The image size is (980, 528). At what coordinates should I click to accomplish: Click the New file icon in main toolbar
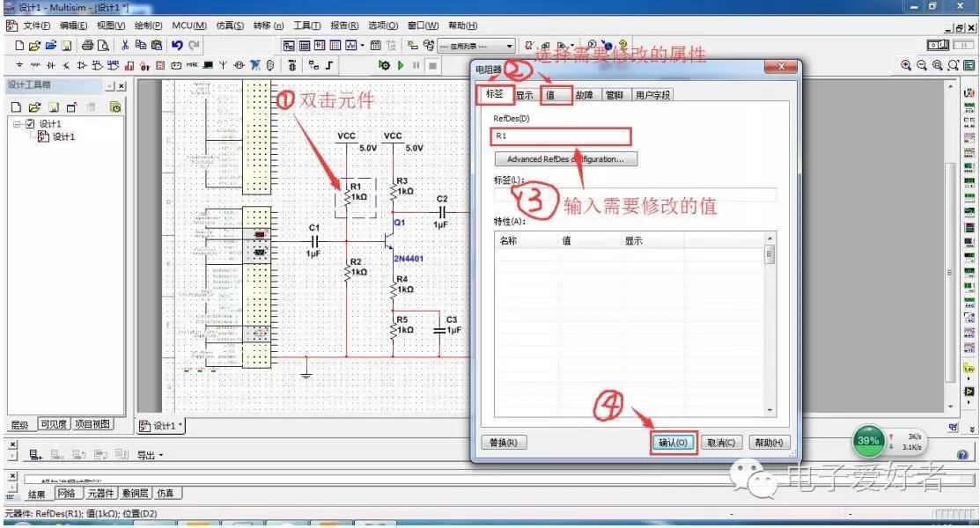[x=19, y=45]
